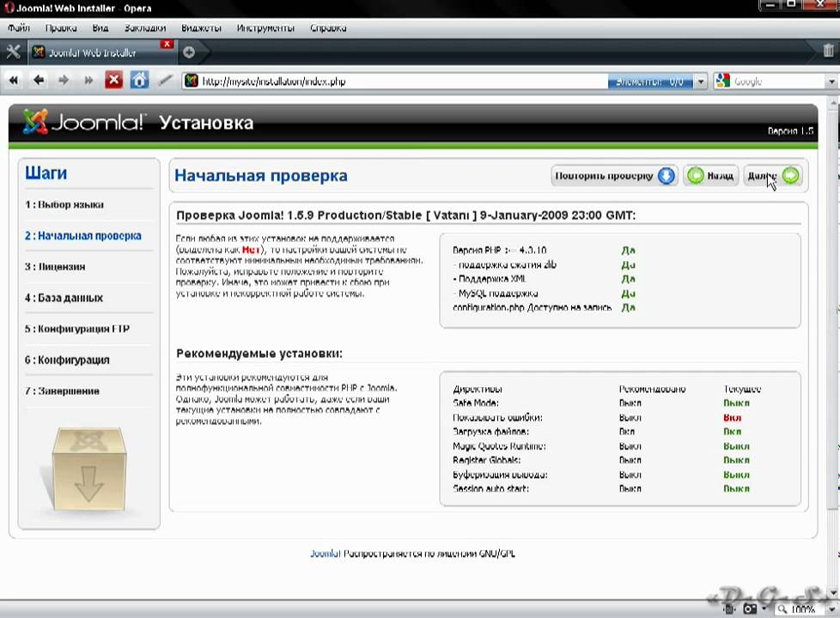Select step 2: Начальная проверка
The height and width of the screenshot is (618, 840).
83,236
